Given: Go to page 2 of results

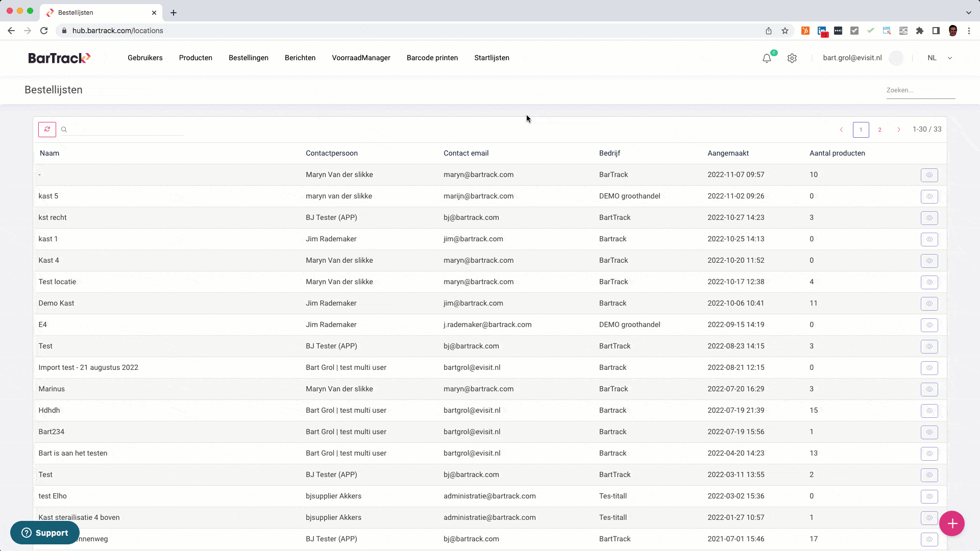Looking at the screenshot, I should click(x=879, y=130).
